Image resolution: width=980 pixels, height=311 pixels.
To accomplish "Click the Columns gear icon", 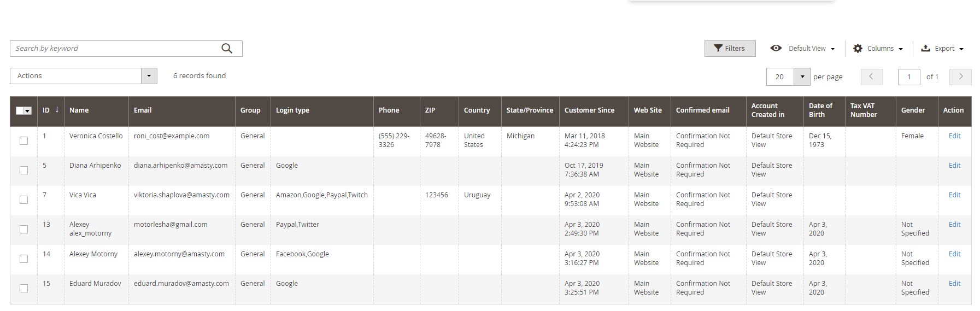I will pyautogui.click(x=858, y=49).
